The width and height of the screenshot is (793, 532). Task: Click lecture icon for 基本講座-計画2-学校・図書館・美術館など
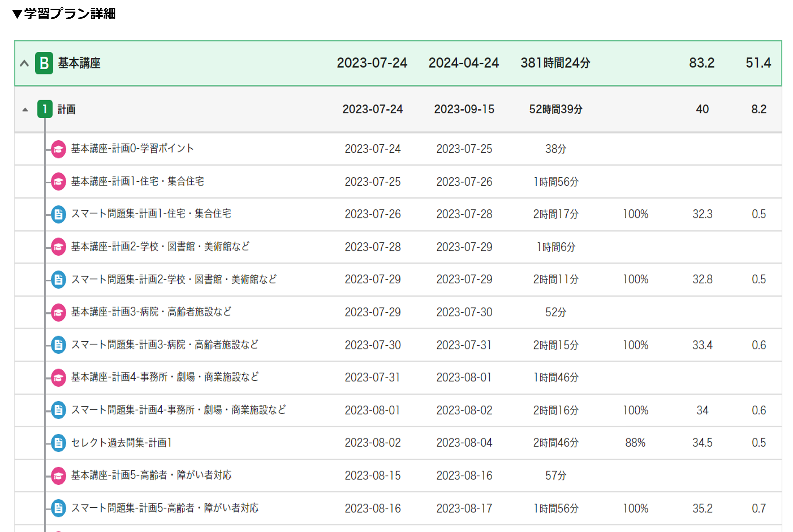[58, 247]
